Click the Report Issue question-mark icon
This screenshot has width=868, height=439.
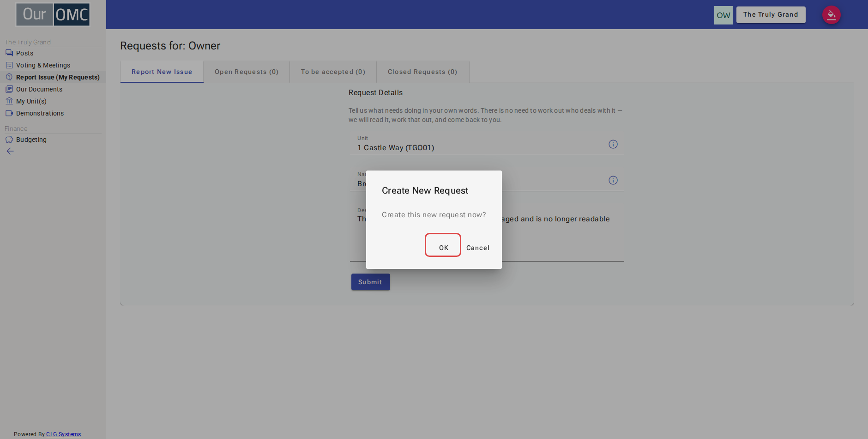pyautogui.click(x=9, y=77)
